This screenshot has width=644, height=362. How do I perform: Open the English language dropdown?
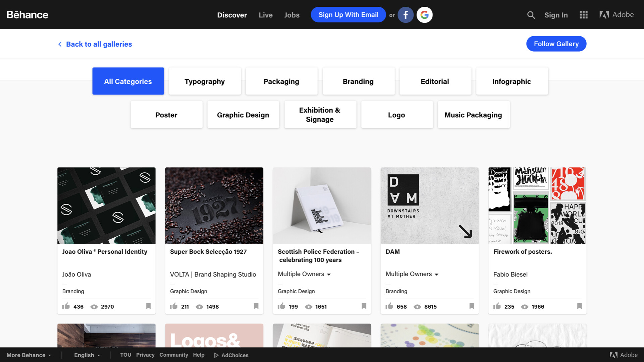87,355
